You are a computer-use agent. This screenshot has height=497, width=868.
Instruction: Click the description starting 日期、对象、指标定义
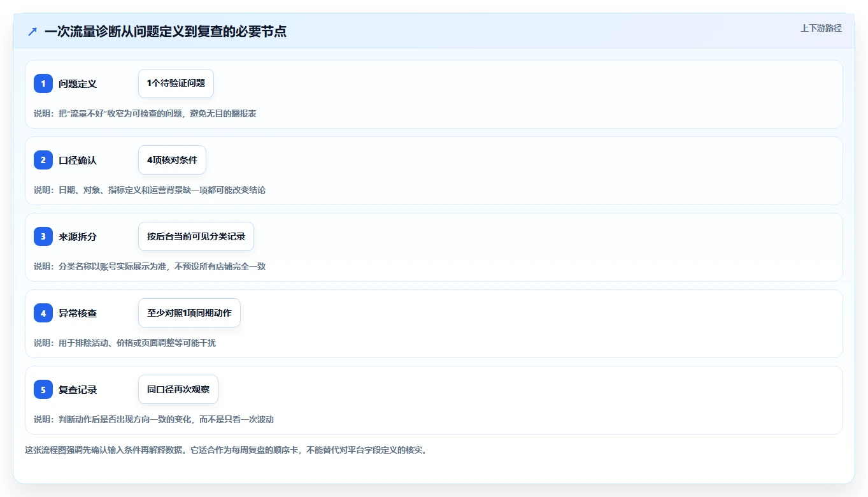[150, 190]
